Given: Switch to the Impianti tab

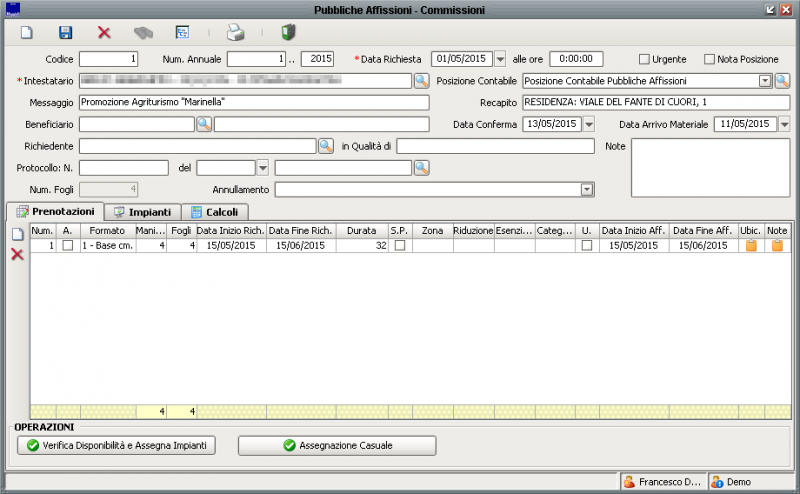Looking at the screenshot, I should [143, 212].
